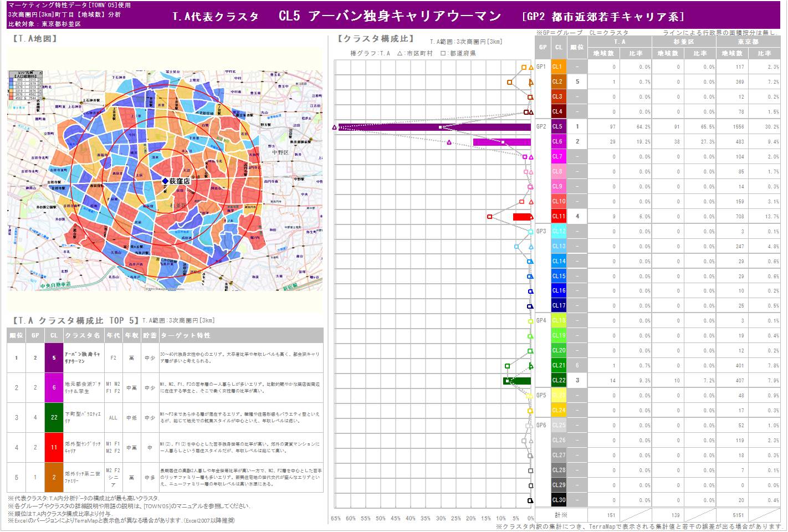
Task: Click the TOP 5 section heading
Action: point(75,320)
